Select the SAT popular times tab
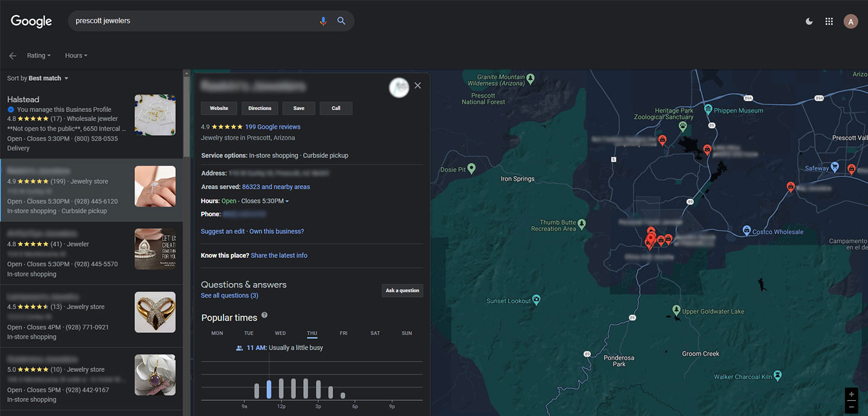Image resolution: width=868 pixels, height=416 pixels. pos(375,333)
